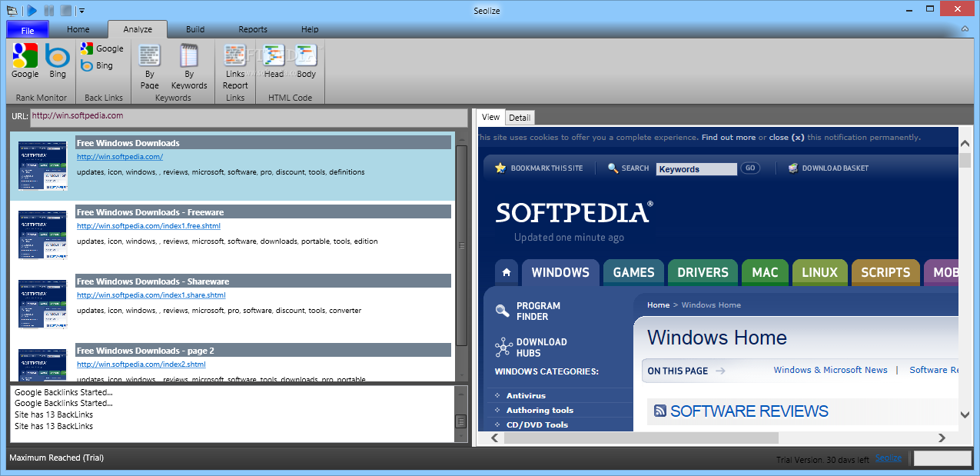Open the Authoring tools category

(x=540, y=411)
